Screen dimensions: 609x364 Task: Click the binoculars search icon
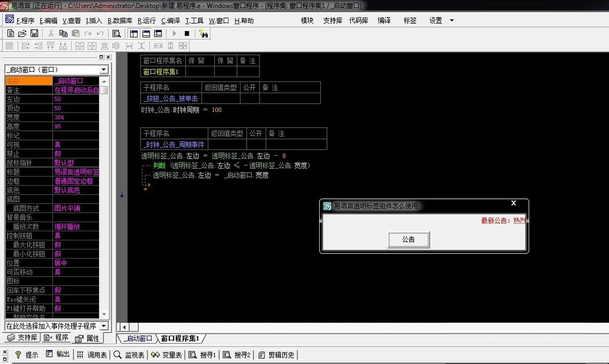(203, 33)
